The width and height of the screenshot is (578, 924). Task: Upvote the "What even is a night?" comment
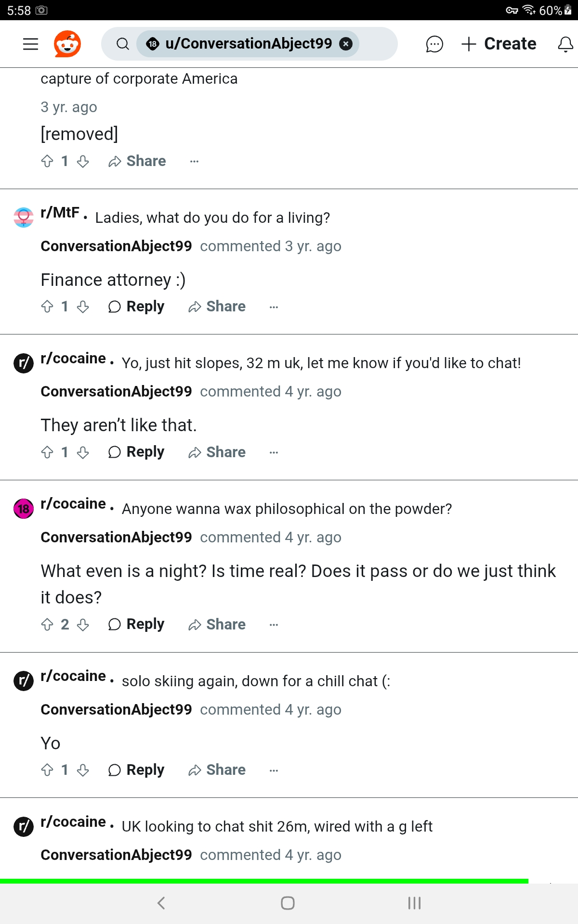[x=47, y=625]
